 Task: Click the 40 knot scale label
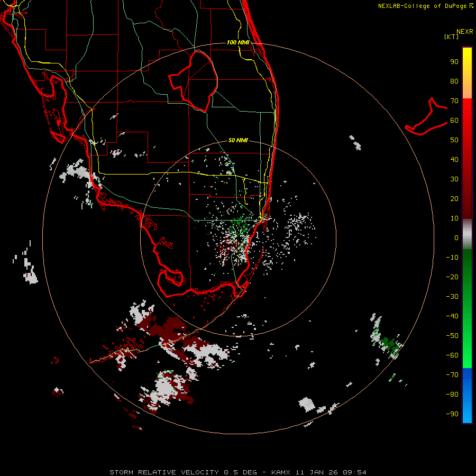454,160
